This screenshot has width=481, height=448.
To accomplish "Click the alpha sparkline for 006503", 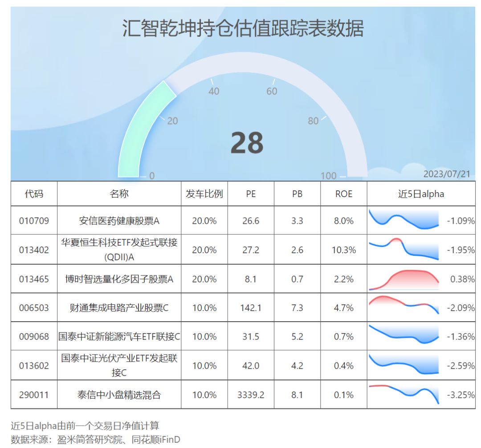I will pyautogui.click(x=404, y=305).
